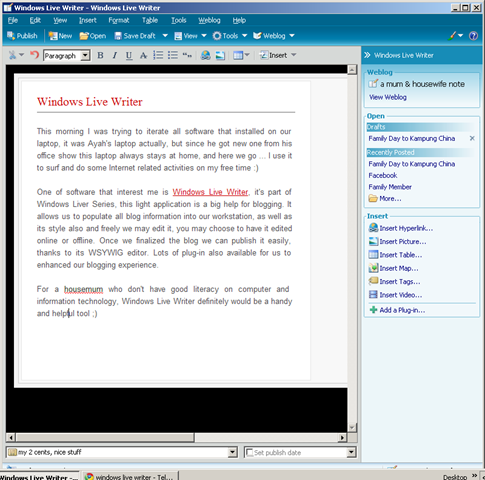
Task: Toggle Underline formatting
Action: pyautogui.click(x=129, y=55)
